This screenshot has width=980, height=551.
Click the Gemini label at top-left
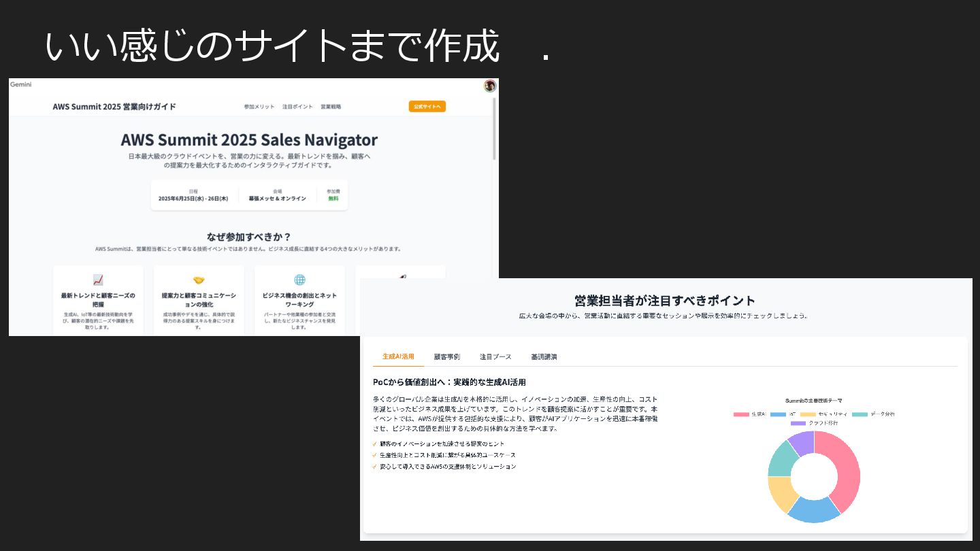[21, 84]
